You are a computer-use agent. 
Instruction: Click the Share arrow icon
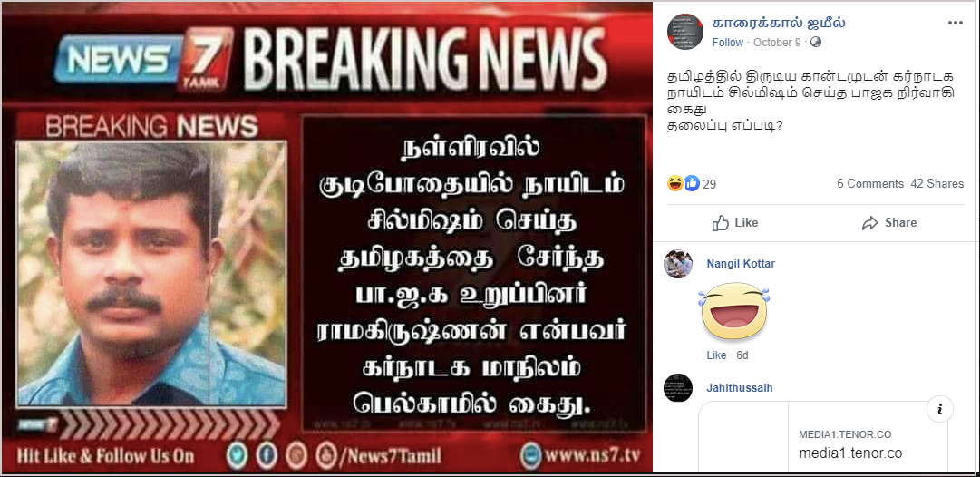pos(870,223)
